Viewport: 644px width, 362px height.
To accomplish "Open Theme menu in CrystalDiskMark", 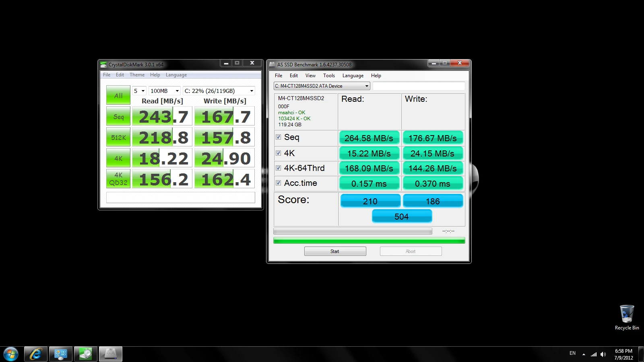I will point(137,75).
